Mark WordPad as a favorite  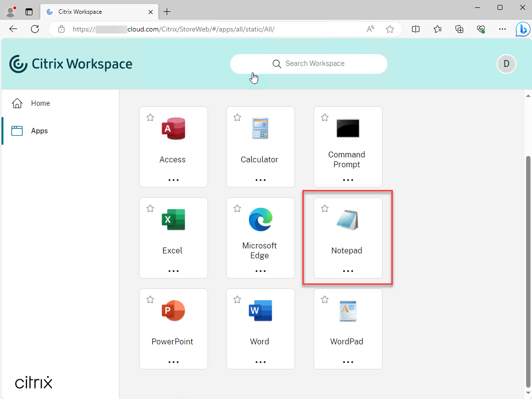pos(325,300)
